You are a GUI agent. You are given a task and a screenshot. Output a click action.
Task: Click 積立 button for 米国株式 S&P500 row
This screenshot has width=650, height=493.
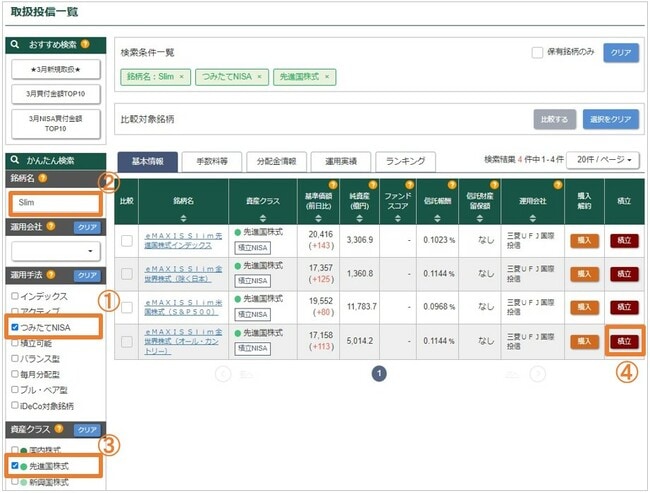[x=624, y=307]
